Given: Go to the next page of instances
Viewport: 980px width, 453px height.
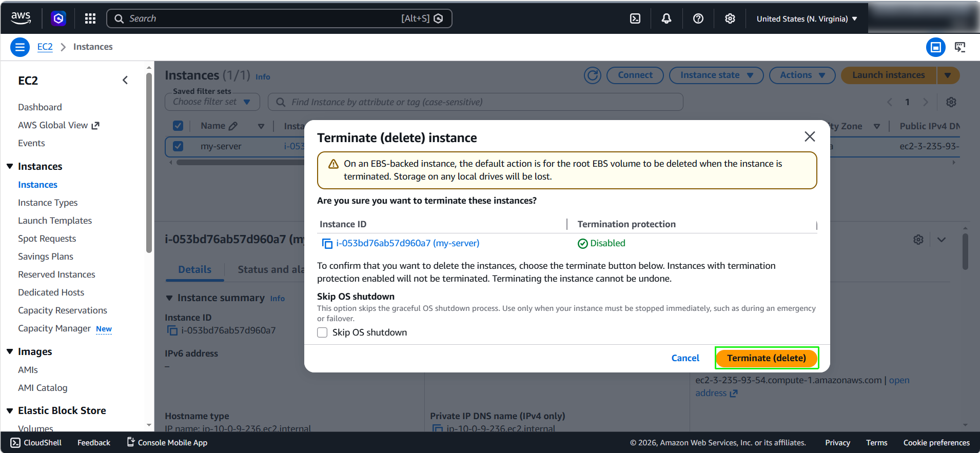Looking at the screenshot, I should click(x=926, y=102).
